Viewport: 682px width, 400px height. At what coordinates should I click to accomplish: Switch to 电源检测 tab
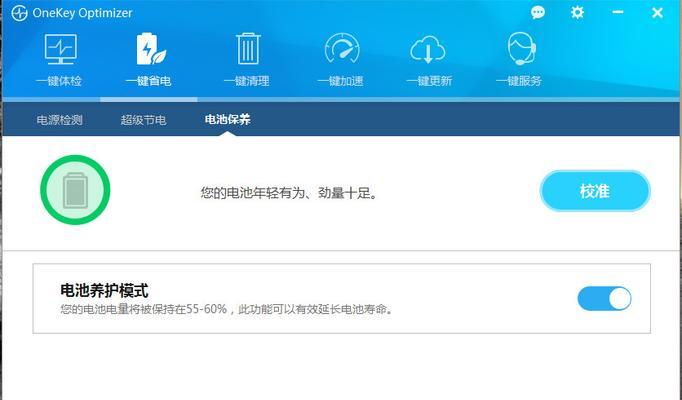point(60,120)
